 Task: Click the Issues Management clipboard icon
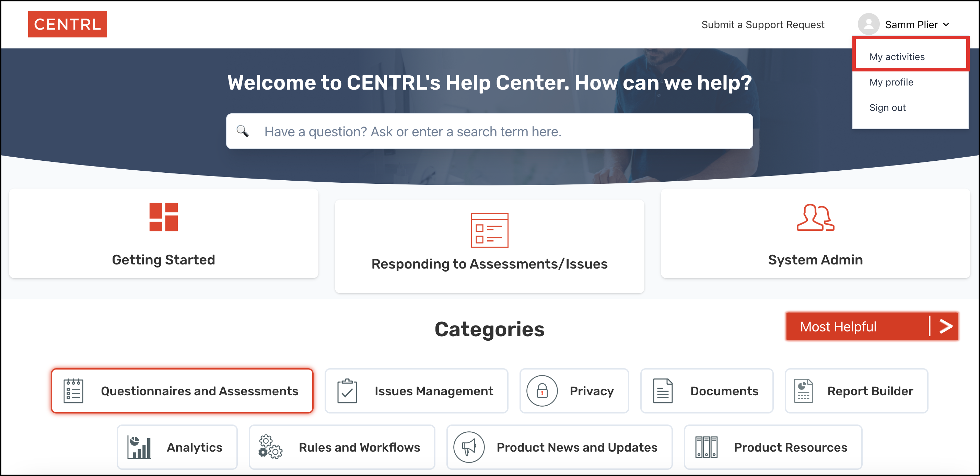(347, 391)
